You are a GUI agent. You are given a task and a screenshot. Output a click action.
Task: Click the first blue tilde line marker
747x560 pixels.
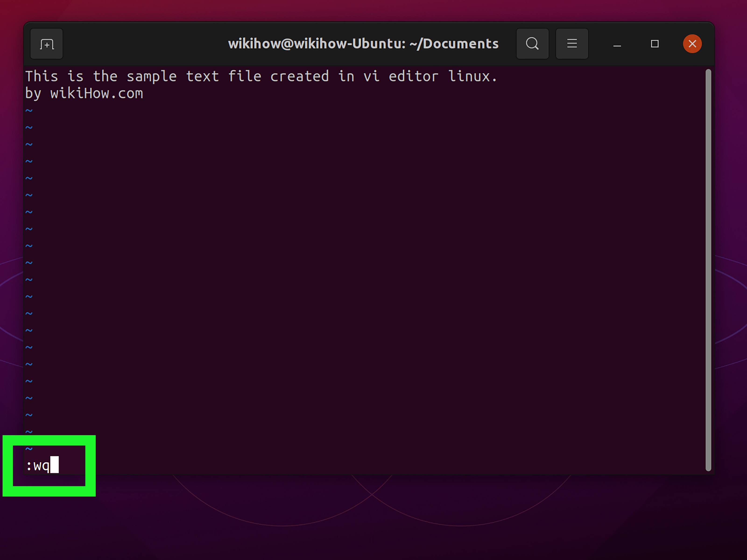29,111
